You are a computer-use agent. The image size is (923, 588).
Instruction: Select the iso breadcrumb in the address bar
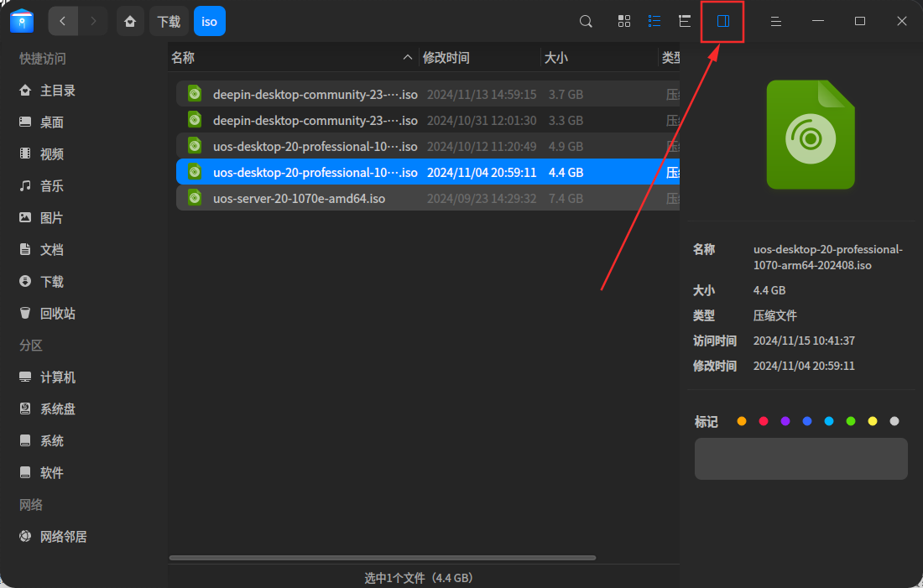[210, 21]
